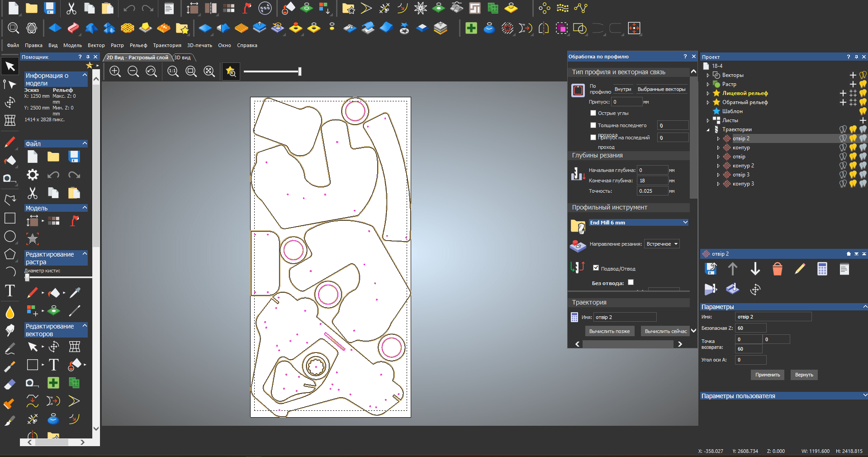Viewport: 868px width, 457px height.
Task: Select the text tool in left toolbar
Action: click(10, 290)
